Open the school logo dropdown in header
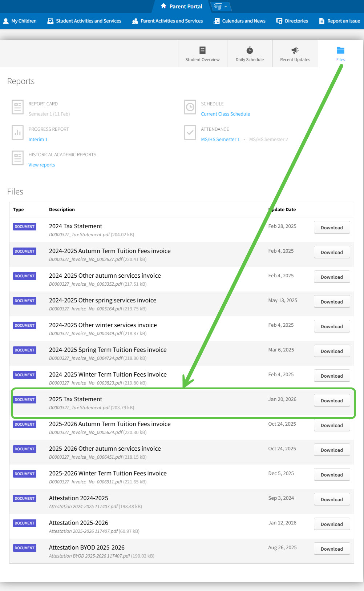The image size is (364, 591). 221,7
